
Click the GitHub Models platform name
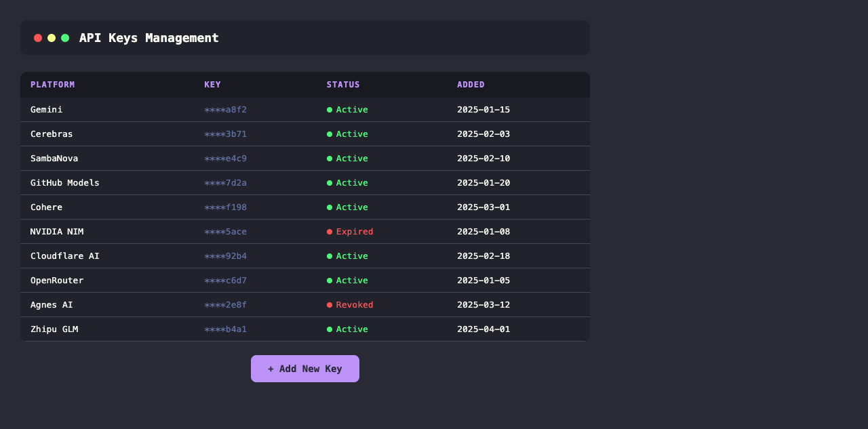pyautogui.click(x=65, y=183)
